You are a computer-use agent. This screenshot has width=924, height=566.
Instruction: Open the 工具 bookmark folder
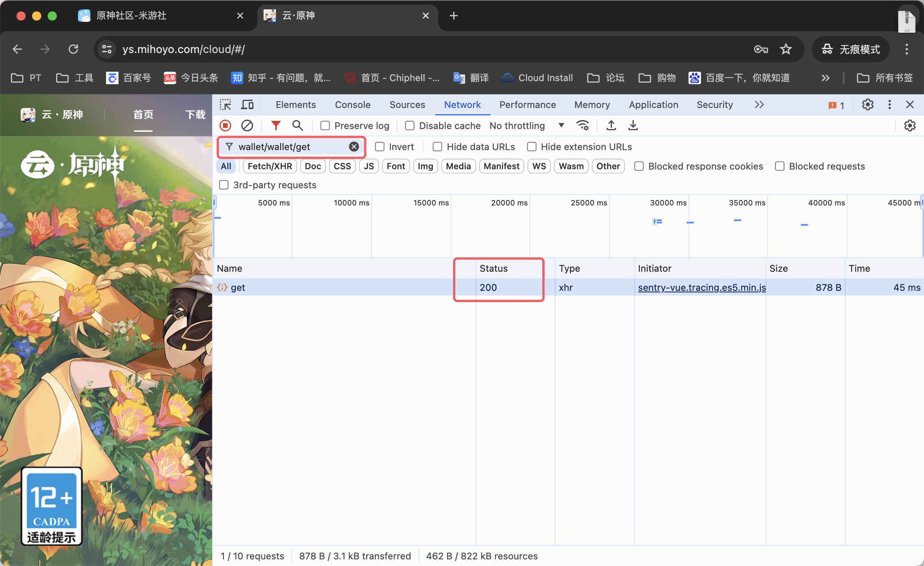tap(75, 78)
